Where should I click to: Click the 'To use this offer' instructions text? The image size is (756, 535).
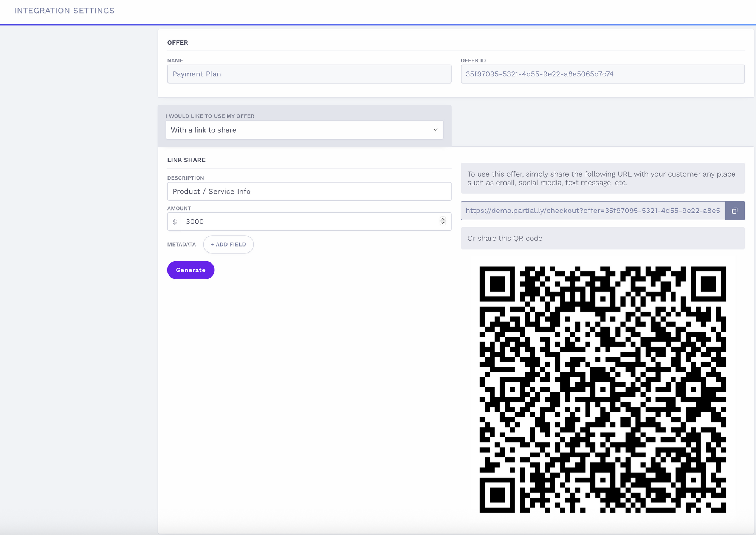click(601, 178)
